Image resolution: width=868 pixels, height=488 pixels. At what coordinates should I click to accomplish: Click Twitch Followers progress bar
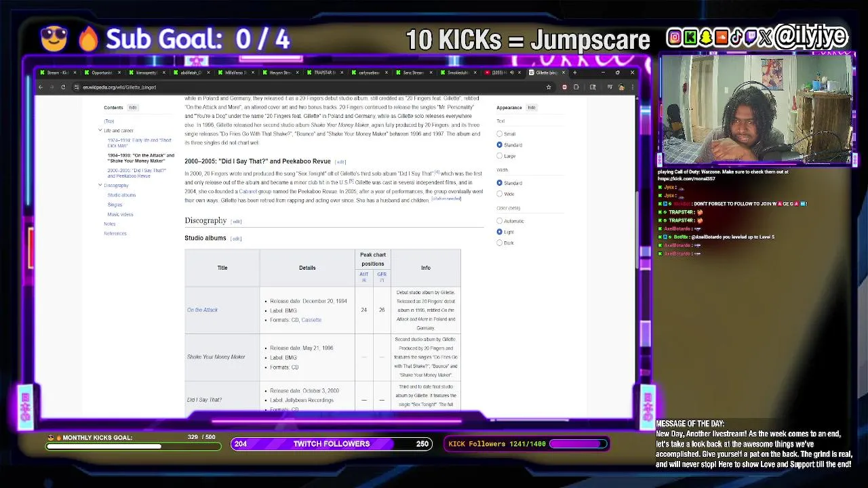coord(332,444)
